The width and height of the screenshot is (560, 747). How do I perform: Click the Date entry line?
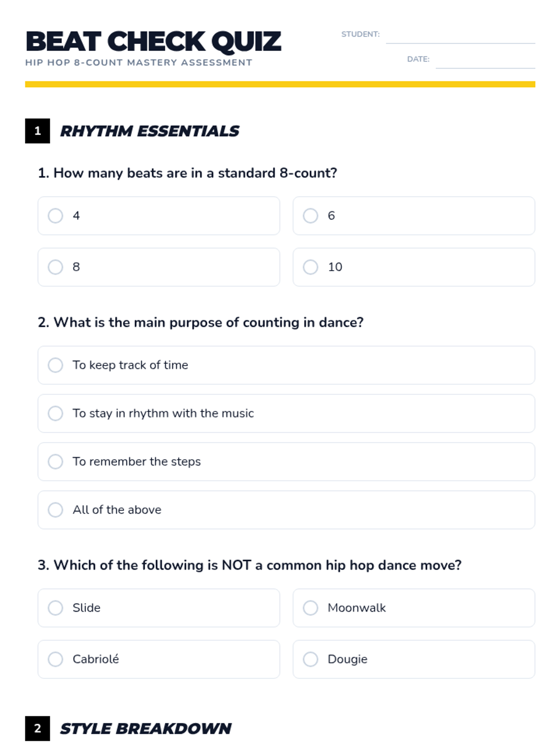[485, 61]
